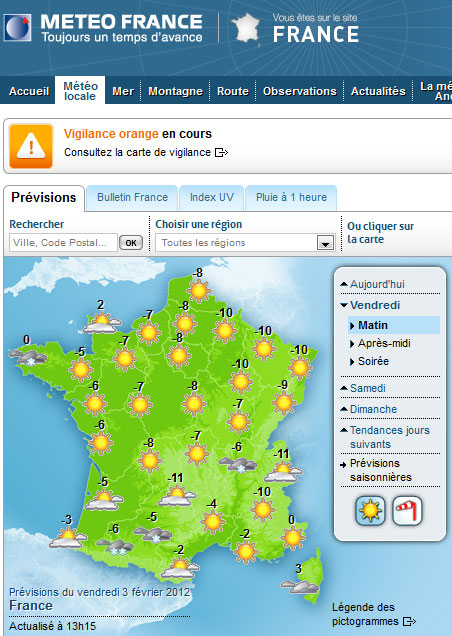Expand Tendances jours suivants section
This screenshot has width=452, height=636.
coord(385,437)
